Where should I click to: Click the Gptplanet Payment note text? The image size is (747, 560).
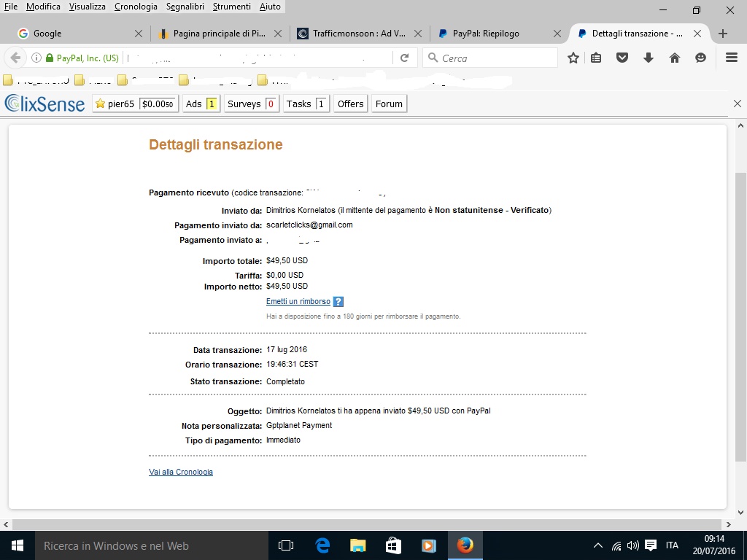point(299,425)
